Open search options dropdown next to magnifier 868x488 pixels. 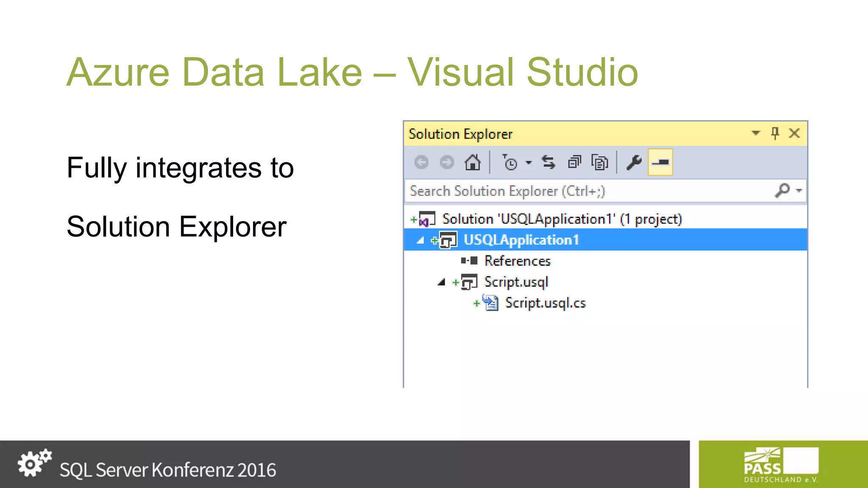point(799,191)
